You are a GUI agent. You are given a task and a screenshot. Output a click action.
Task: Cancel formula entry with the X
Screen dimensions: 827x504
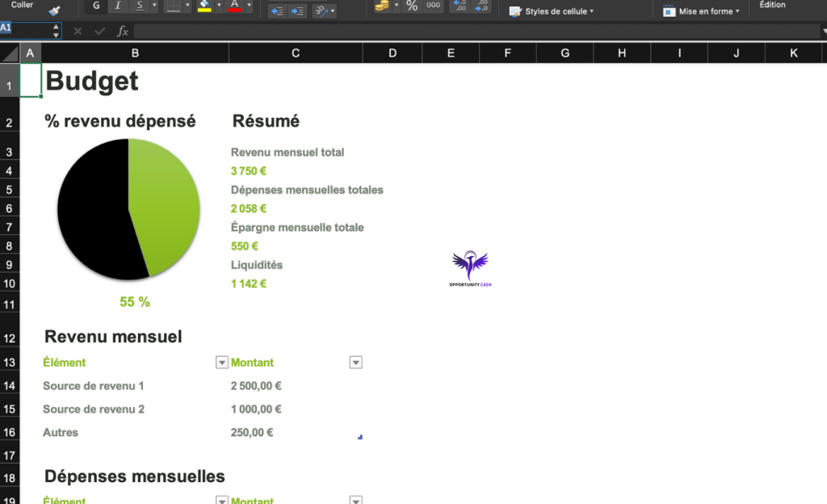point(78,31)
